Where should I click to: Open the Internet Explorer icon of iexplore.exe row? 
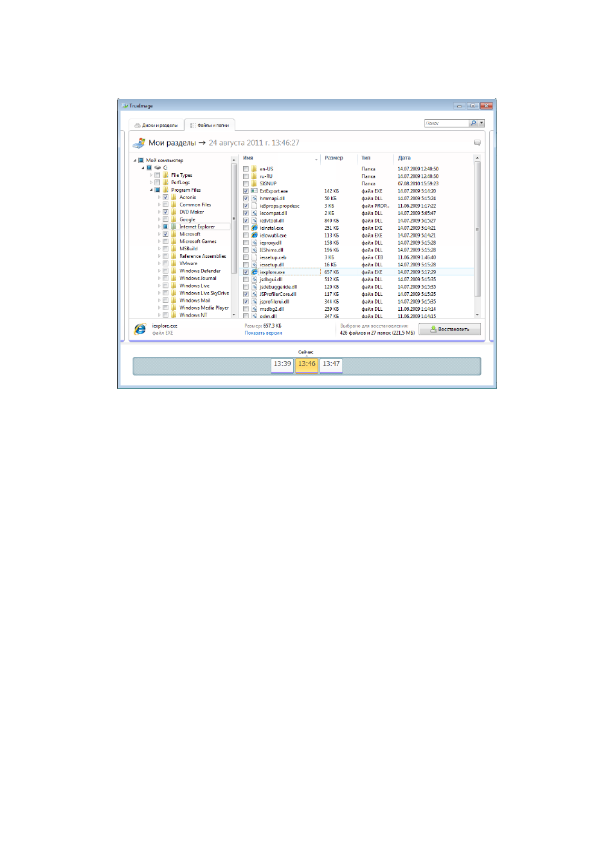pyautogui.click(x=255, y=272)
